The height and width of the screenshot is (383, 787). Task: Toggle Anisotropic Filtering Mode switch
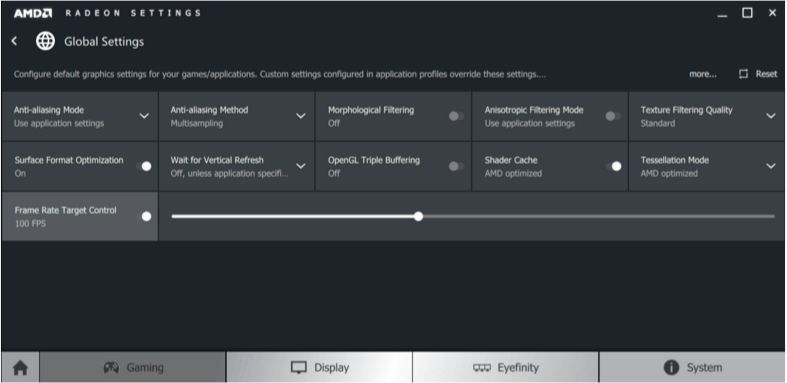[613, 116]
